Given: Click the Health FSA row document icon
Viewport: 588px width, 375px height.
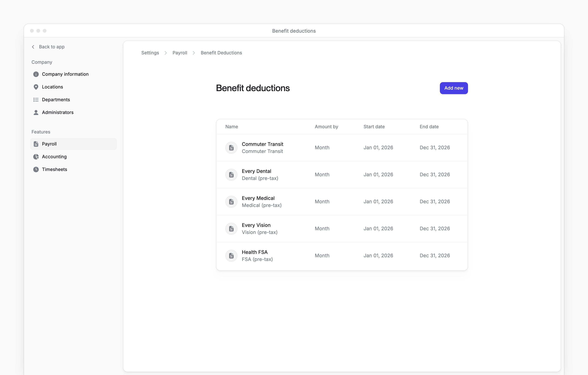Looking at the screenshot, I should pyautogui.click(x=231, y=256).
